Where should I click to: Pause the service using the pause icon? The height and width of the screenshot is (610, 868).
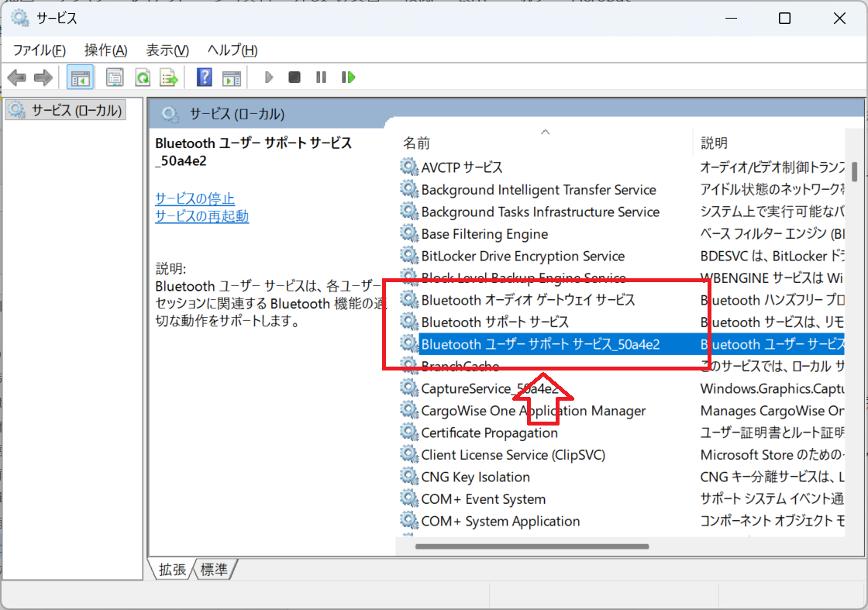point(321,77)
